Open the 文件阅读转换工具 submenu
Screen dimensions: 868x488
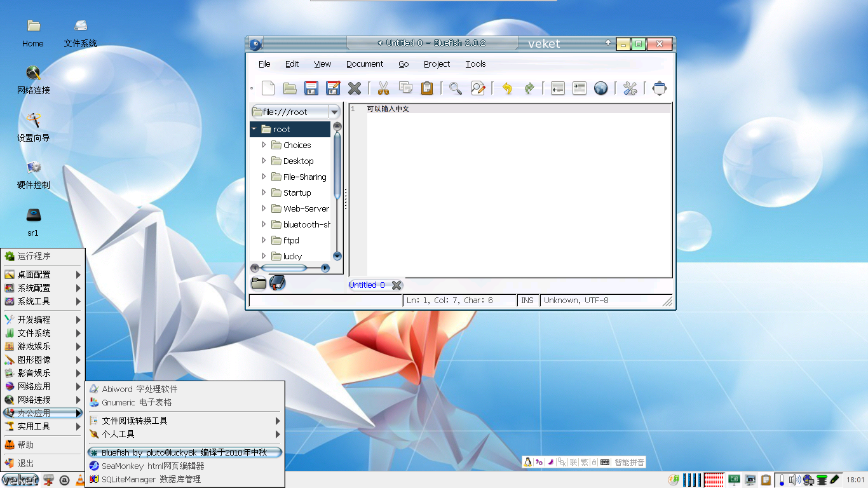(184, 421)
